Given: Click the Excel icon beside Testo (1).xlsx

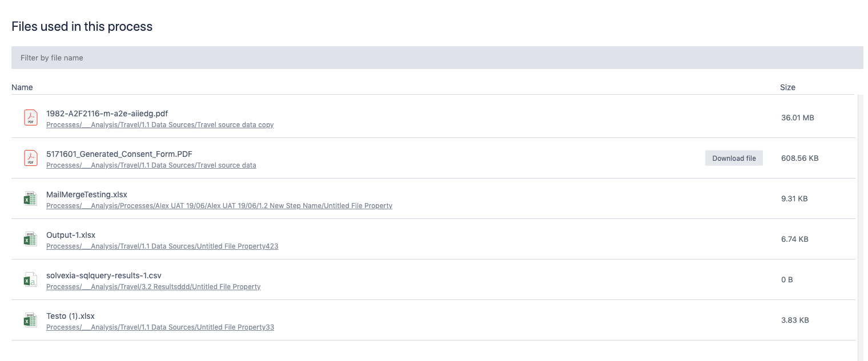Looking at the screenshot, I should pos(30,321).
